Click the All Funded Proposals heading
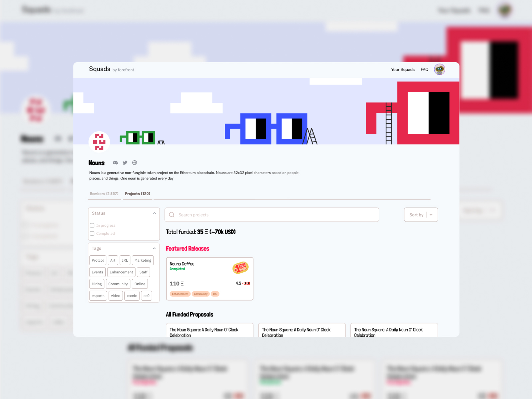The width and height of the screenshot is (532, 399). tap(190, 314)
